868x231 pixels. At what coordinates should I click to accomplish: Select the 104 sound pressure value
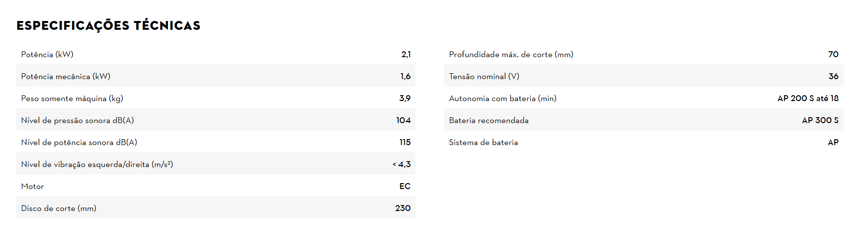coord(403,120)
